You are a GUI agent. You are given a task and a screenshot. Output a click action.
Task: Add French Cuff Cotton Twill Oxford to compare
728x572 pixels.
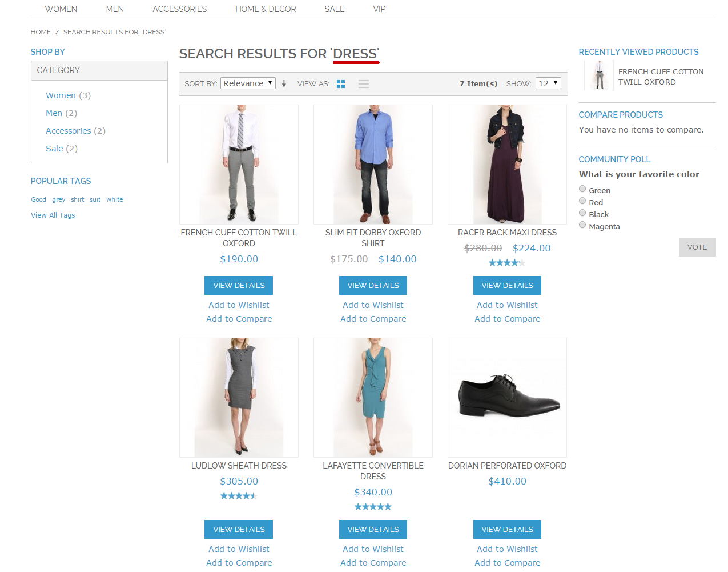[x=239, y=319]
